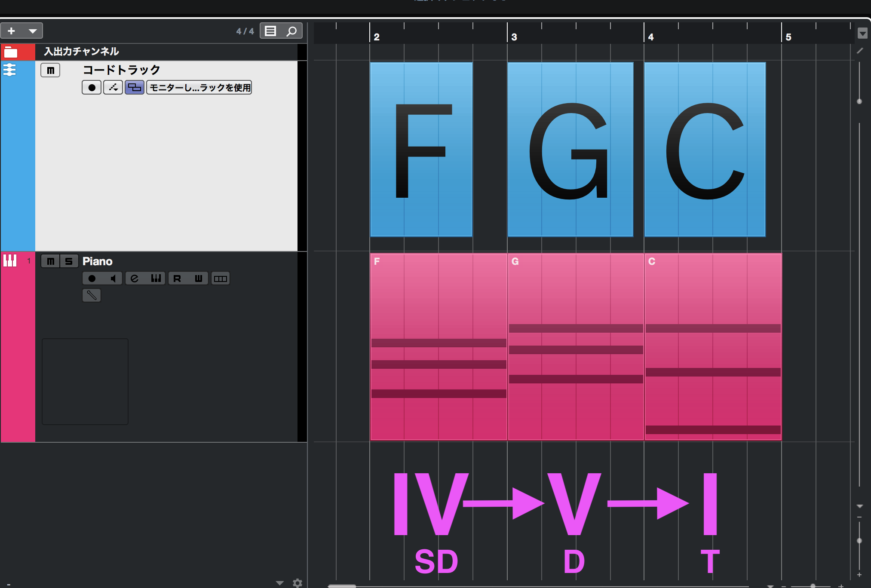Solo the Piano track
This screenshot has height=588, width=871.
pos(69,261)
